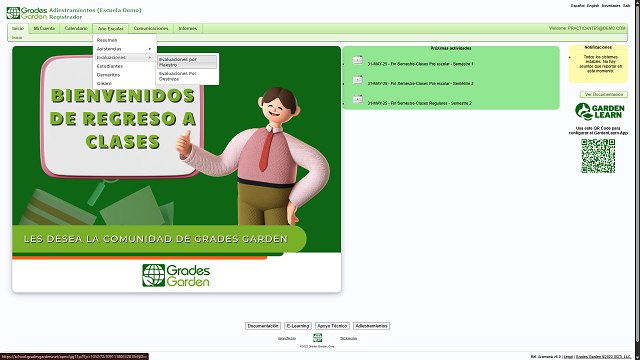The image size is (640, 360).
Task: Open the Inicio tab
Action: pos(18,28)
